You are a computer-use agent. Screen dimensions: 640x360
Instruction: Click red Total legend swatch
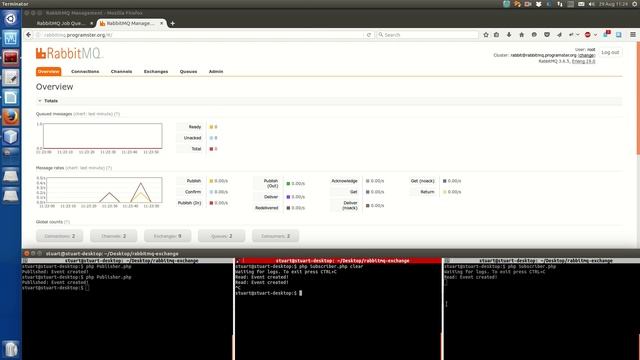(211, 149)
